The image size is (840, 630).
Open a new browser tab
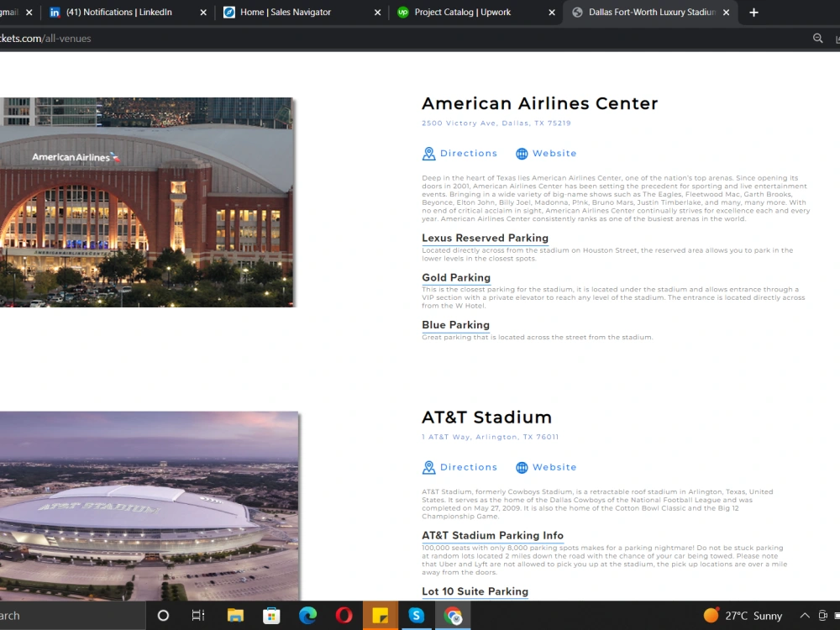753,13
